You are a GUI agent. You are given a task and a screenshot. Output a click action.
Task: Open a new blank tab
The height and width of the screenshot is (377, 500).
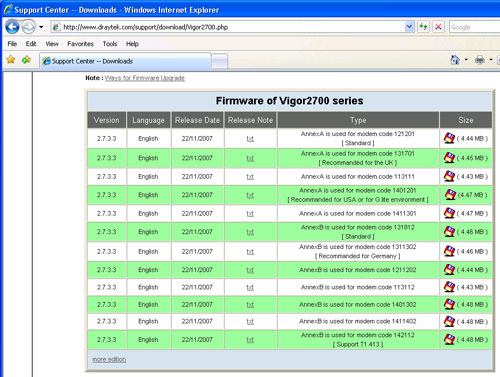tap(220, 61)
